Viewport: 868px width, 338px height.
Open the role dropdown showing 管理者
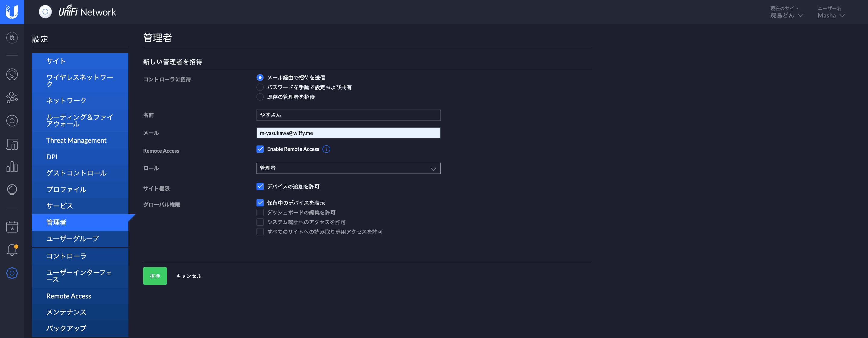(348, 168)
